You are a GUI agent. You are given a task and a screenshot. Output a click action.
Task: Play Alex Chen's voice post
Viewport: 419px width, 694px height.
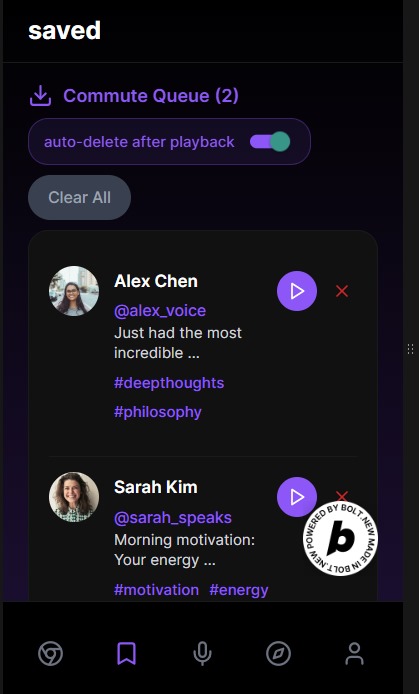coord(297,291)
